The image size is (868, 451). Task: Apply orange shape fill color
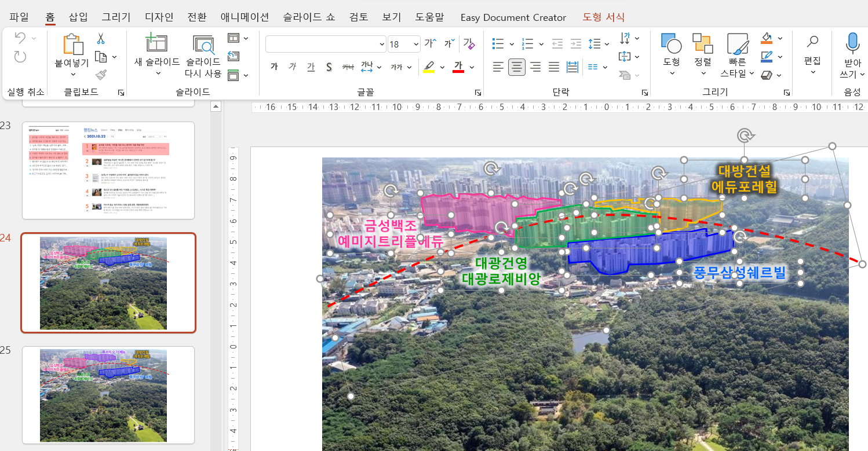click(x=767, y=38)
